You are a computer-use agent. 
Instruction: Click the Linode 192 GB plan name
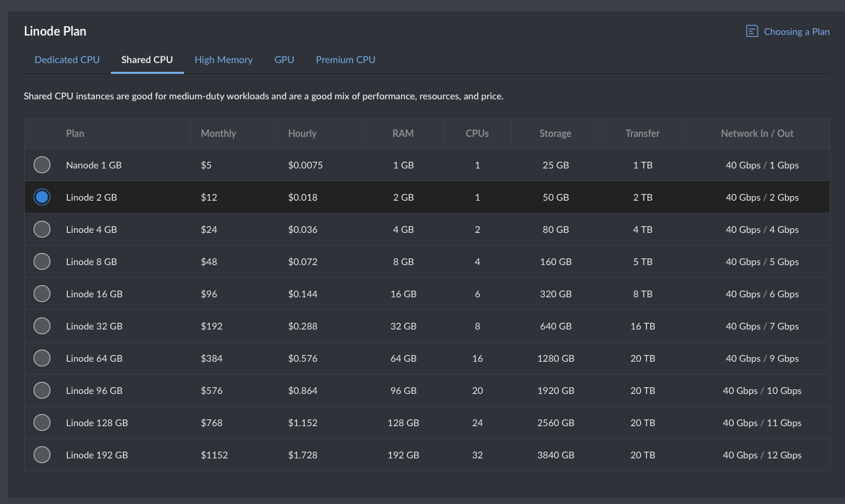pyautogui.click(x=97, y=455)
